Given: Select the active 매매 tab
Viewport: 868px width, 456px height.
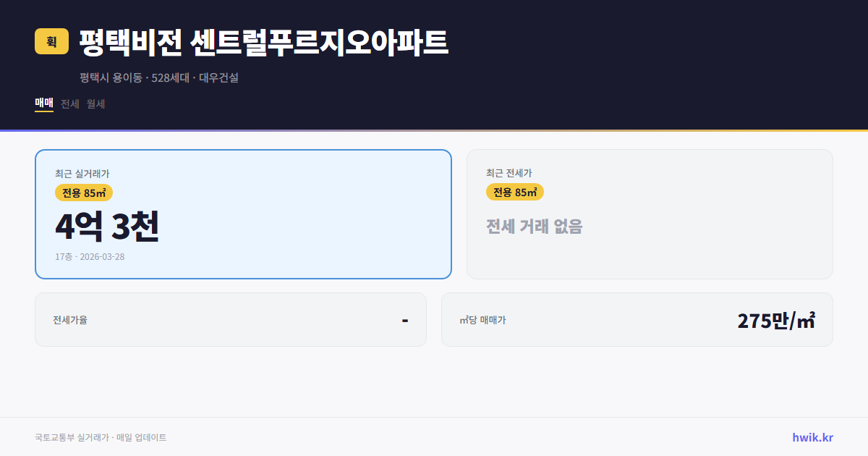Looking at the screenshot, I should (x=43, y=104).
